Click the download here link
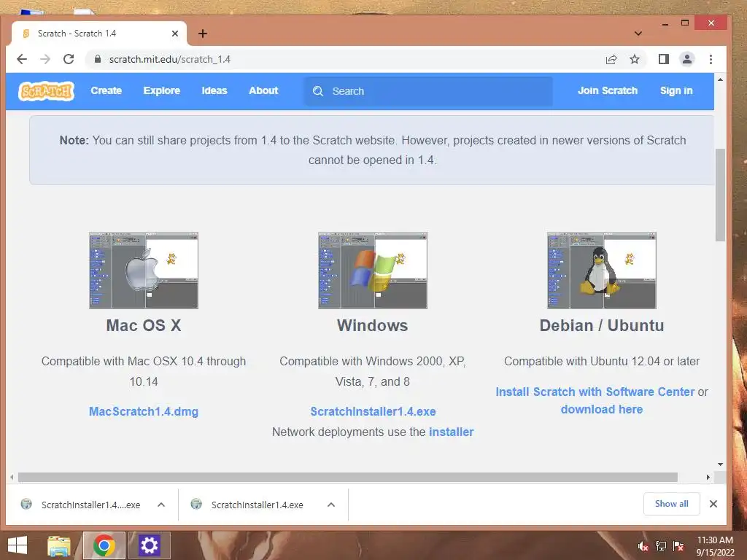 click(x=602, y=410)
